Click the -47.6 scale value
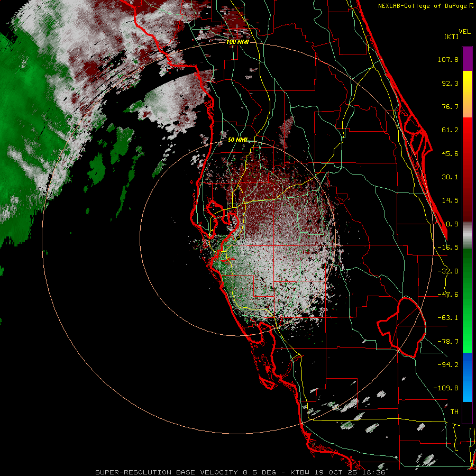The width and height of the screenshot is (476, 476). [x=448, y=295]
